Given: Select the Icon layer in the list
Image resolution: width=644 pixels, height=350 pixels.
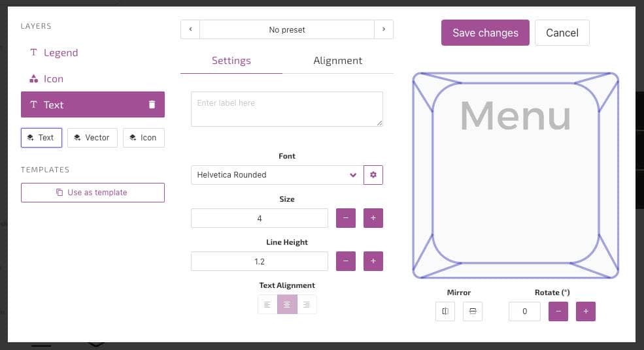Looking at the screenshot, I should click(x=53, y=79).
